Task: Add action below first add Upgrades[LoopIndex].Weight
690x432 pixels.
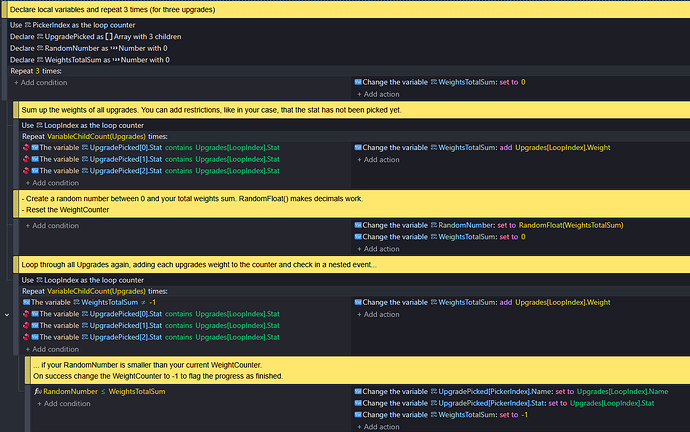Action: coord(378,160)
